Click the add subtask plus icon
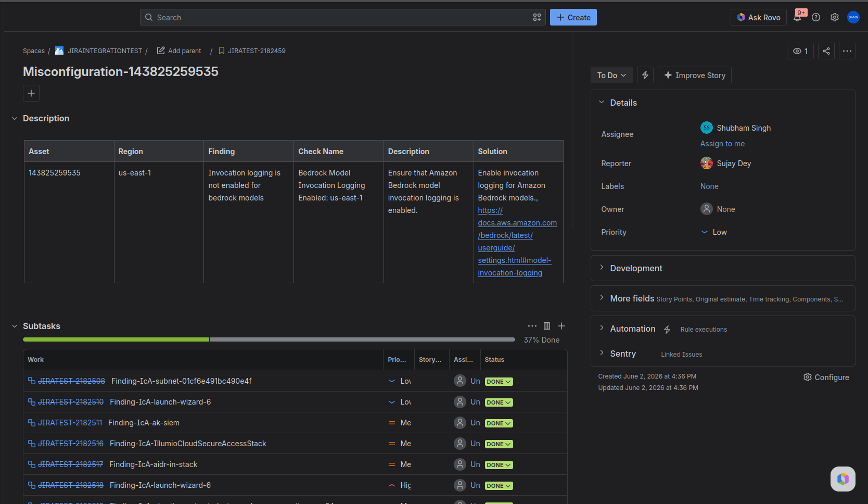This screenshot has height=504, width=868. [561, 326]
